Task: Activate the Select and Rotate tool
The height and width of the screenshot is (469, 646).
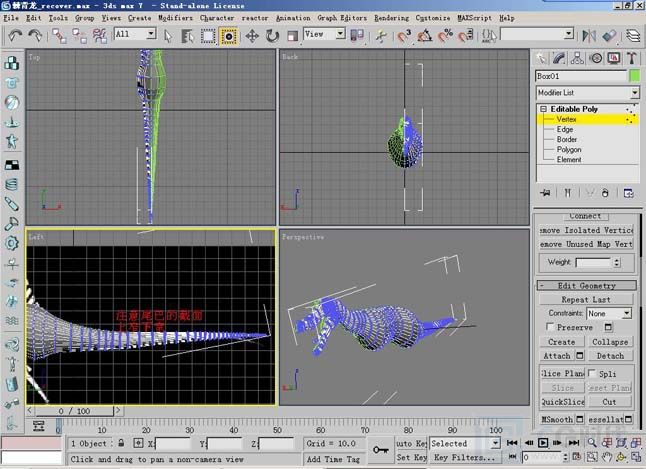Action: pyautogui.click(x=272, y=36)
